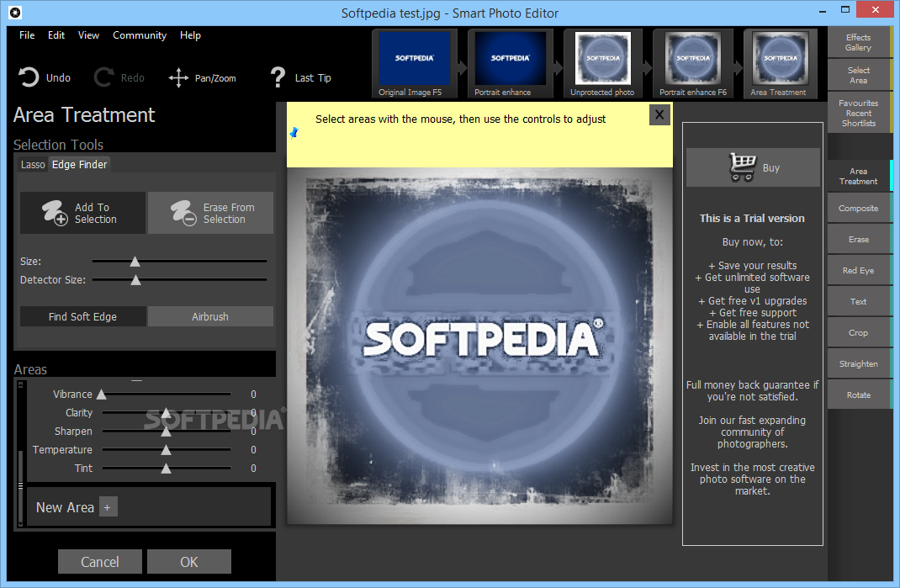
Task: Click the Cancel button
Action: click(100, 562)
